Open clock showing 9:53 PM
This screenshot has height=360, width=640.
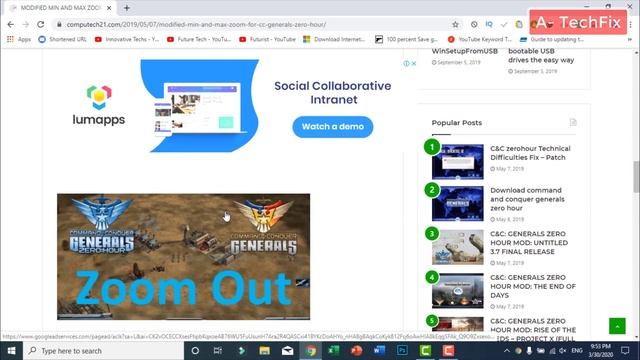point(600,351)
